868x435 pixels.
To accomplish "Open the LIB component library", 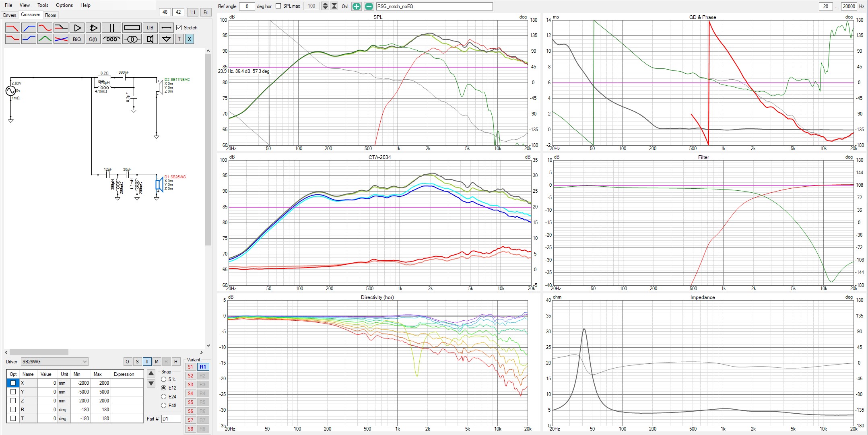I will (x=150, y=28).
